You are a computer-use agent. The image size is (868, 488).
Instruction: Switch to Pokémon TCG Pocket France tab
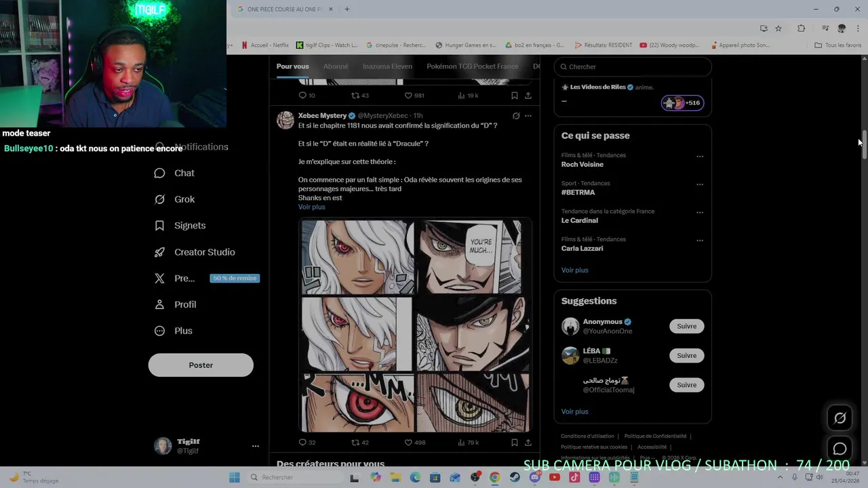click(473, 66)
